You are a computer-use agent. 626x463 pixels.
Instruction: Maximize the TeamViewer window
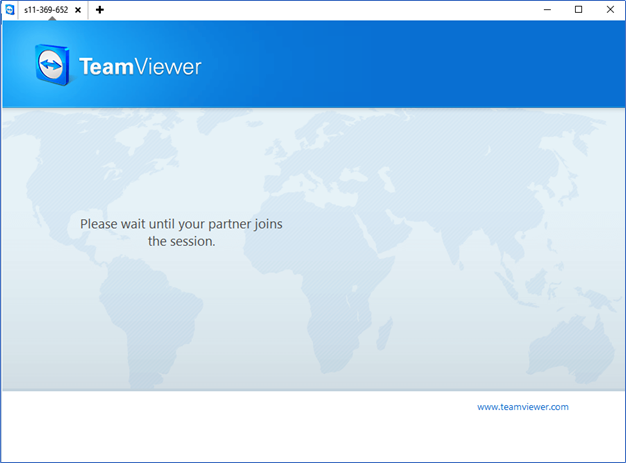click(578, 10)
